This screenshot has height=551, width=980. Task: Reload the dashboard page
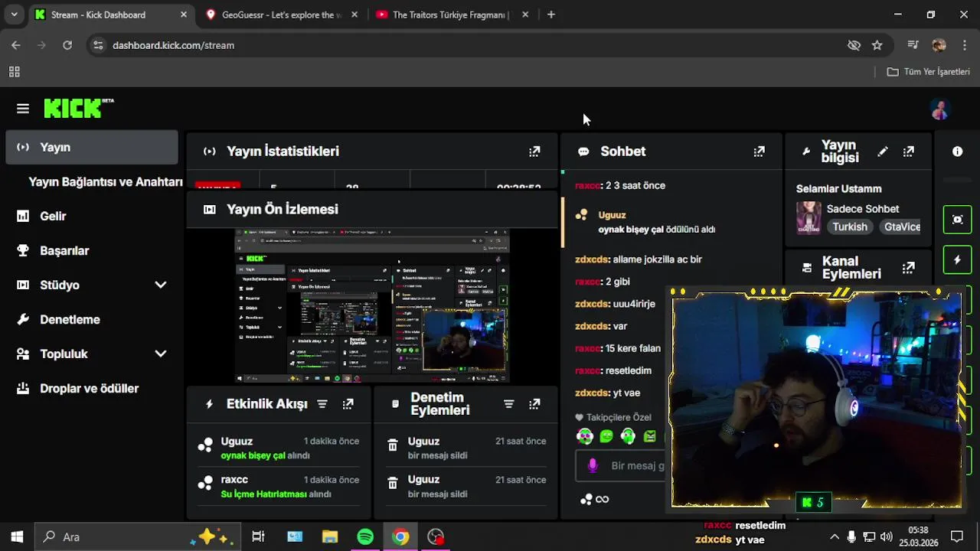(x=67, y=45)
